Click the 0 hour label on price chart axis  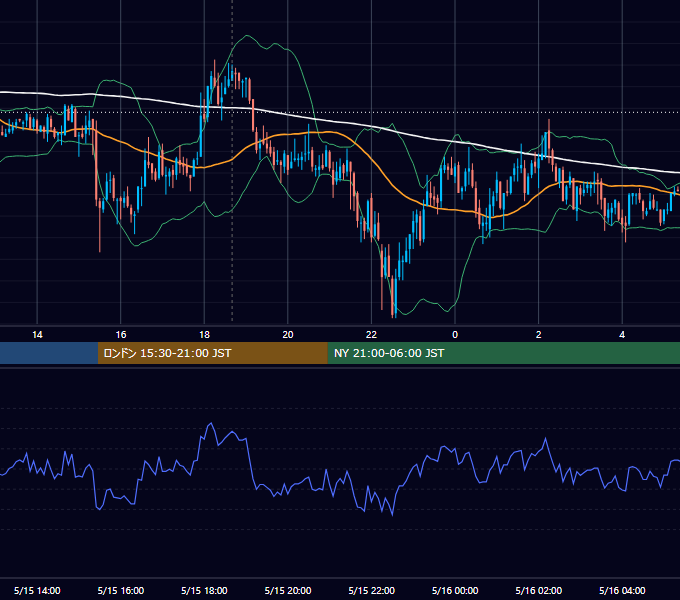point(455,335)
